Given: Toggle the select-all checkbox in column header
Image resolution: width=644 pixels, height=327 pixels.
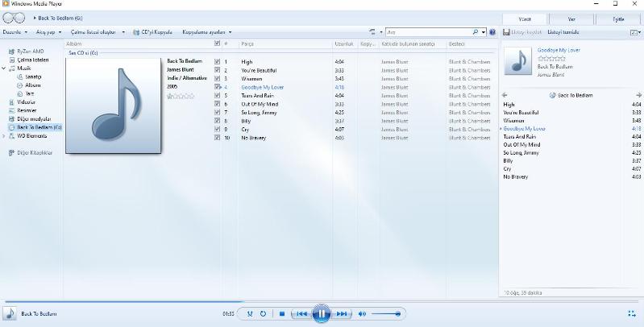Looking at the screenshot, I should [x=217, y=43].
